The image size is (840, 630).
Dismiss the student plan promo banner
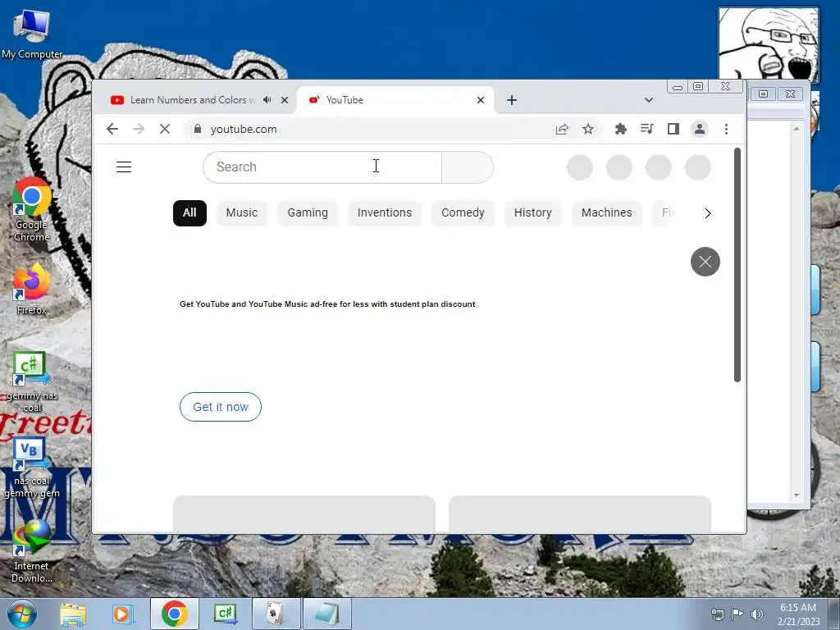click(705, 262)
